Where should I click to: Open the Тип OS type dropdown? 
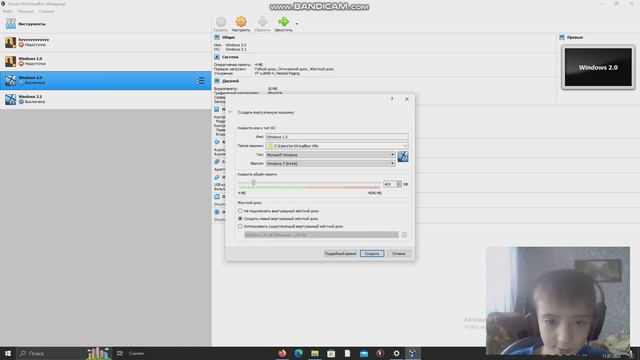click(x=331, y=155)
